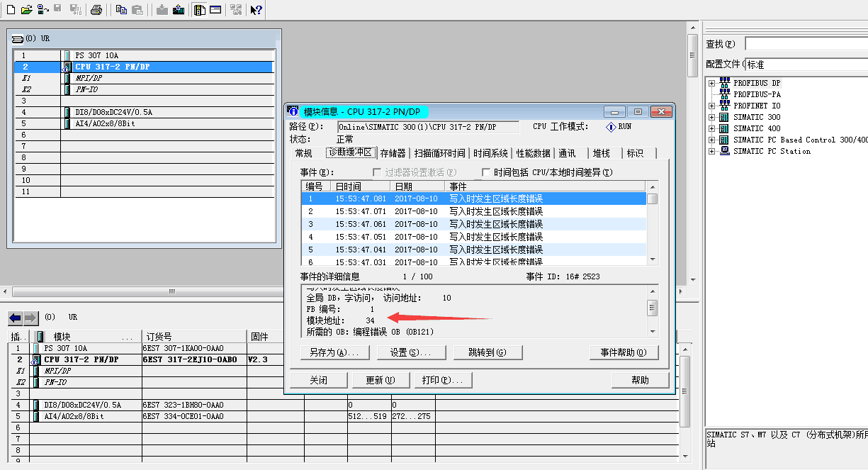Image resolution: width=868 pixels, height=470 pixels.
Task: Click the rack view horizontal scrollbar
Action: pos(173,292)
